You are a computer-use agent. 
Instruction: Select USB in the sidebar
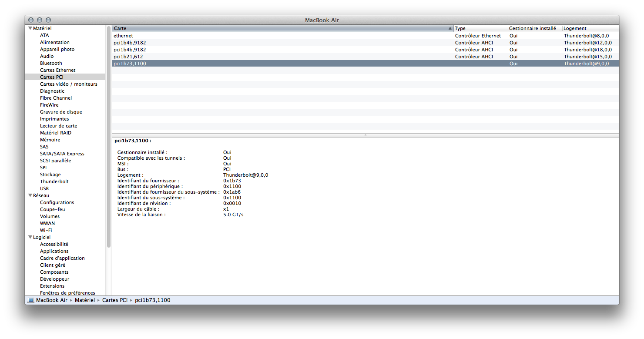[x=44, y=188]
